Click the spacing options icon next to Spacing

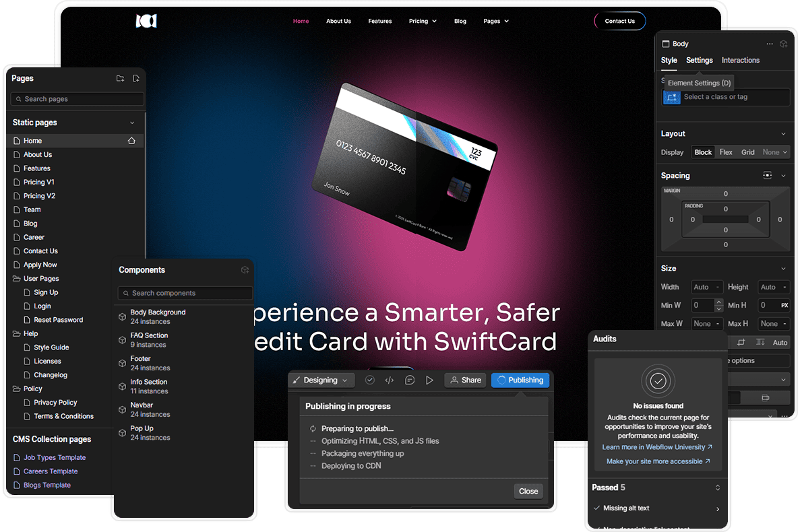pos(767,175)
